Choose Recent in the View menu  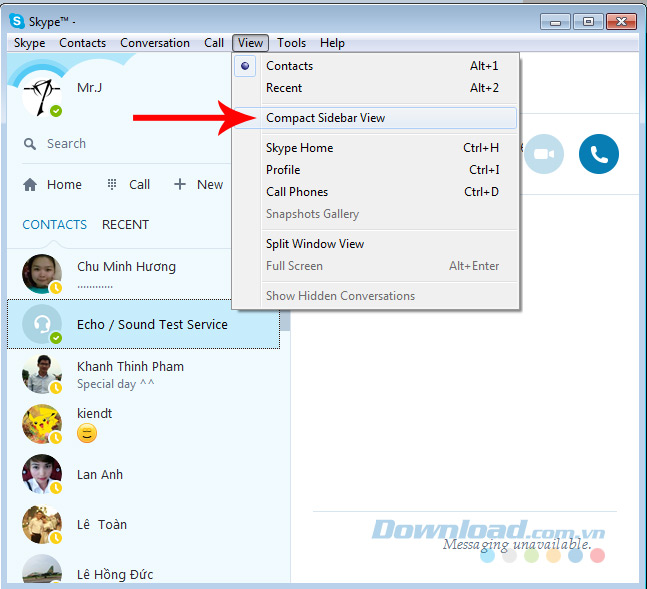[375, 88]
